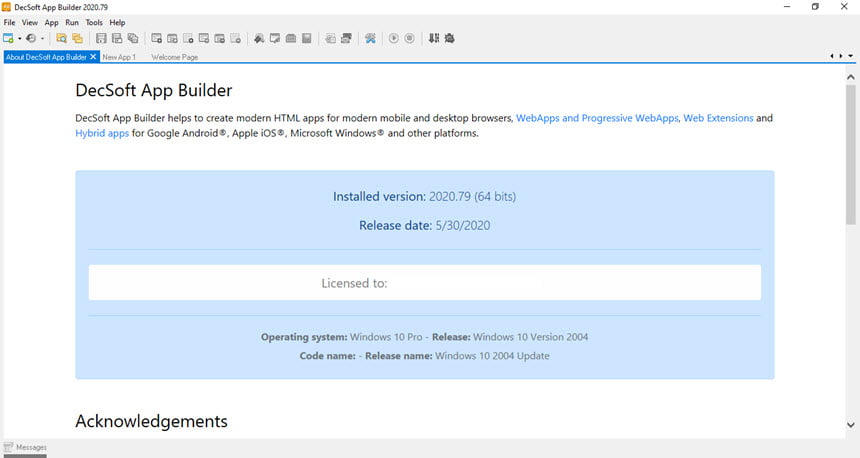Image resolution: width=860 pixels, height=458 pixels.
Task: Click the Run app play icon
Action: point(393,38)
